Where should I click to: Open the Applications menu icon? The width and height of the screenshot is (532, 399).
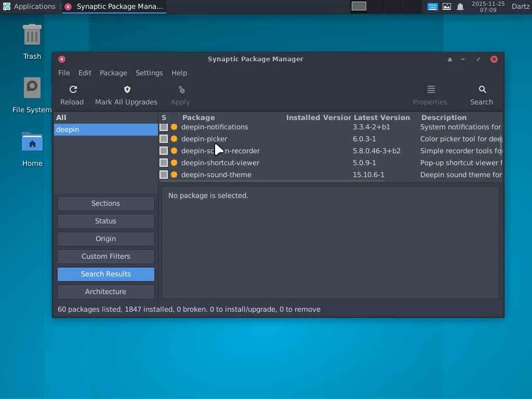[x=6, y=6]
